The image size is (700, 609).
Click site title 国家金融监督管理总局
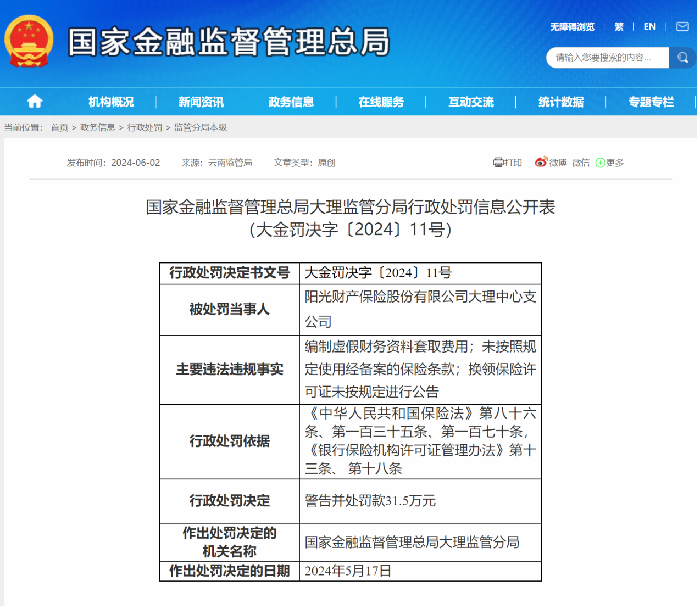point(230,42)
